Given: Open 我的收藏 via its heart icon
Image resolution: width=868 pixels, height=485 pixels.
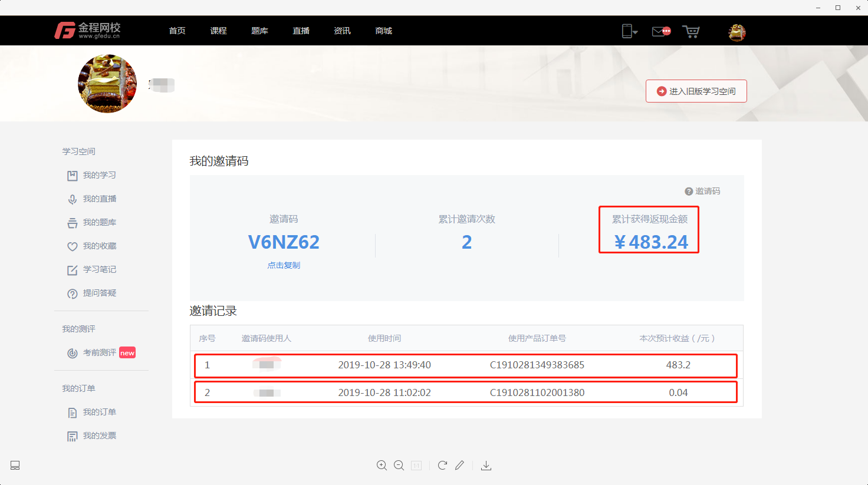Looking at the screenshot, I should point(73,246).
